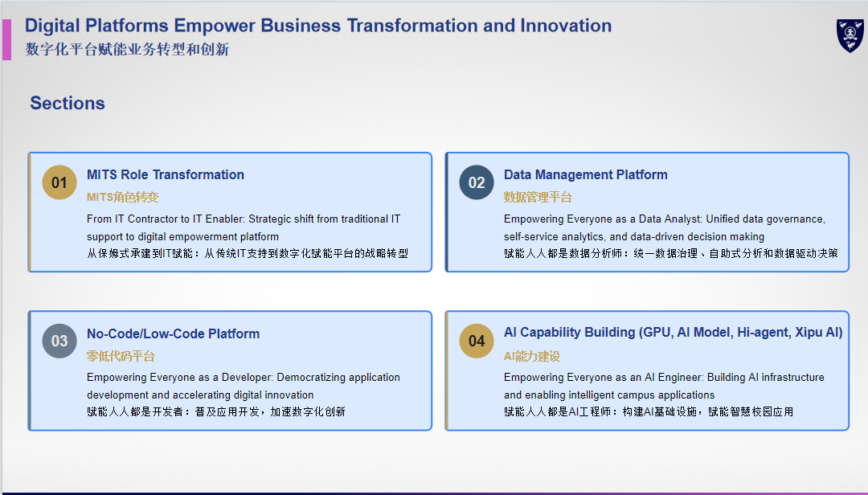
Task: Open the Data Management Platform heading
Action: point(585,174)
